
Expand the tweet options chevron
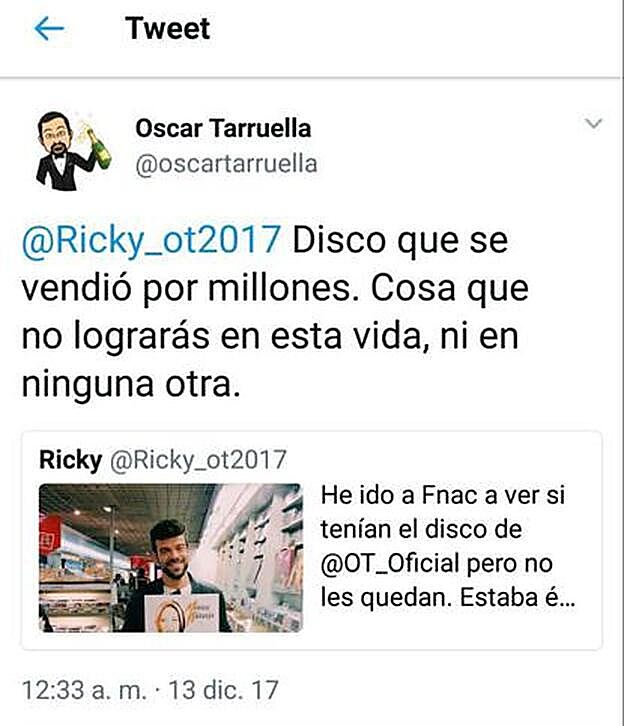tap(593, 123)
